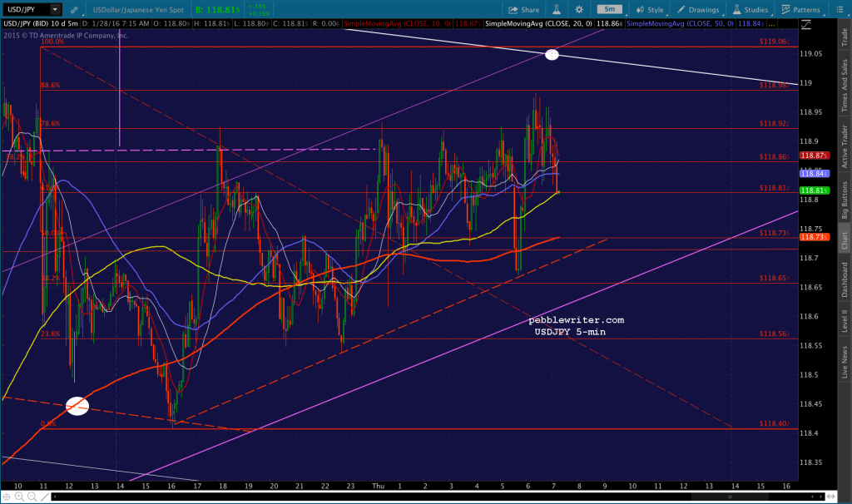Viewport: 852px width, 504px height.
Task: Click the D: 1/28/16 7:15 AM timestamp
Action: [x=116, y=24]
